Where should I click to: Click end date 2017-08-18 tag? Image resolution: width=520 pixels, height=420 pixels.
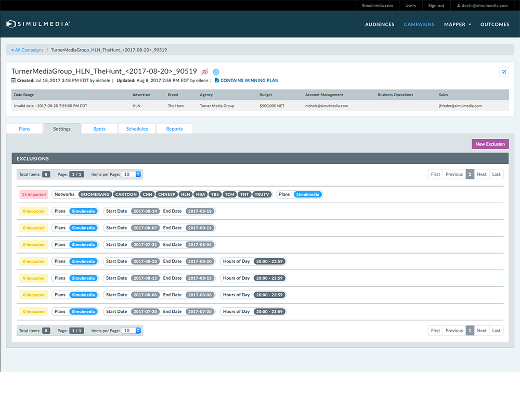point(200,211)
